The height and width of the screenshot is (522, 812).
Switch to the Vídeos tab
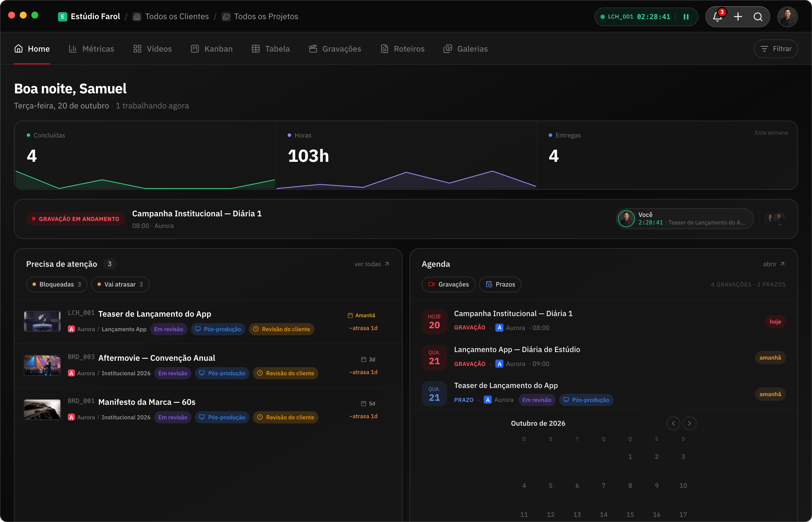click(153, 49)
